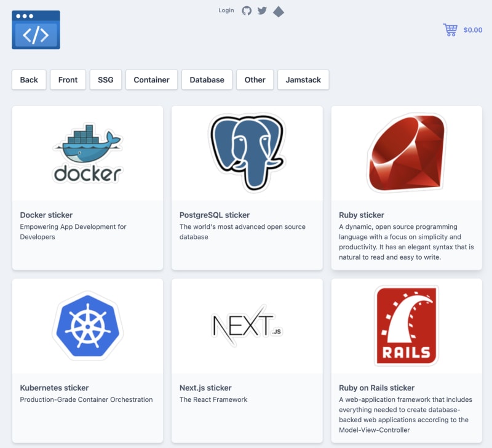Click the code window site logo

(x=36, y=30)
